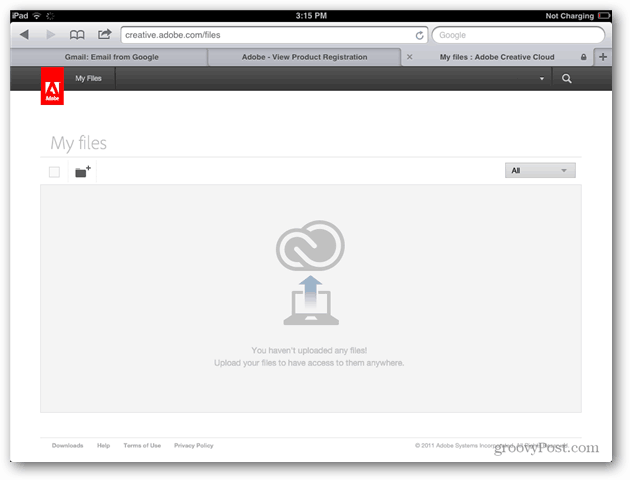Reload the page with the refresh icon
Viewport: 630px width, 480px height.
pyautogui.click(x=419, y=35)
